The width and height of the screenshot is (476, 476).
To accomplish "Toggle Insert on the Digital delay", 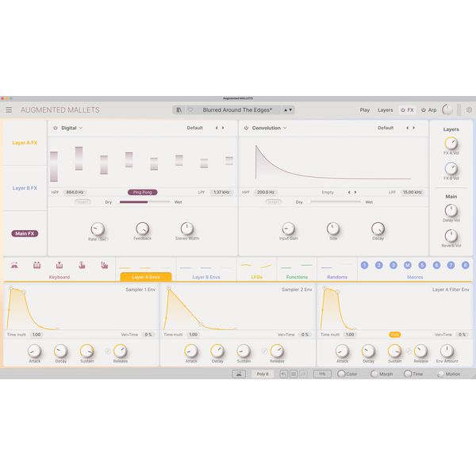I will [83, 202].
